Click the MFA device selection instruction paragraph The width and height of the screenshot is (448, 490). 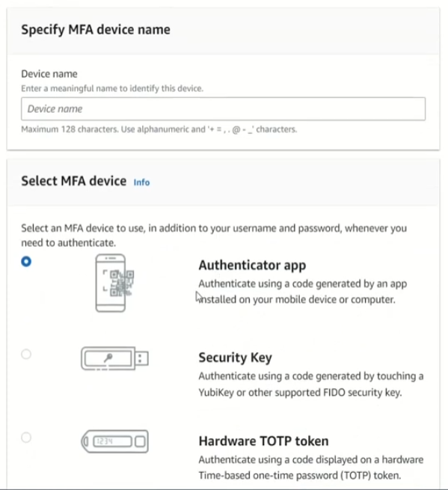[214, 236]
